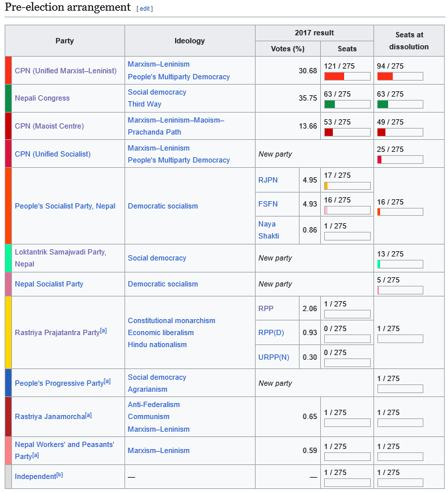448x493 pixels.
Task: Open the Independent link
Action: (x=35, y=476)
